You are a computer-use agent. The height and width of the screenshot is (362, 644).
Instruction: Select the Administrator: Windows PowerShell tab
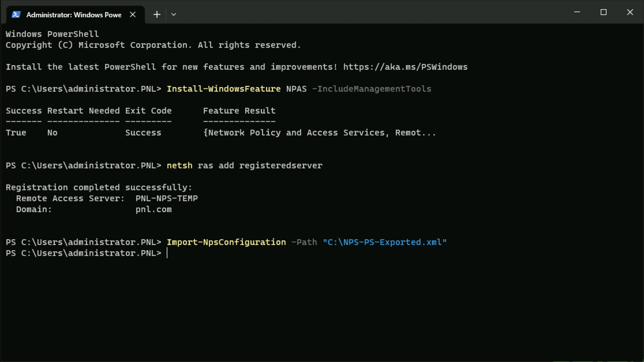74,14
